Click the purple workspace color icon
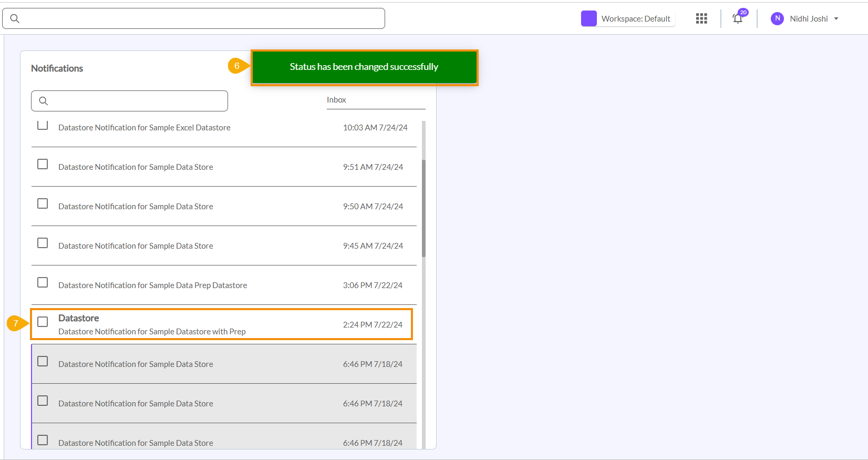868x460 pixels. [x=588, y=19]
